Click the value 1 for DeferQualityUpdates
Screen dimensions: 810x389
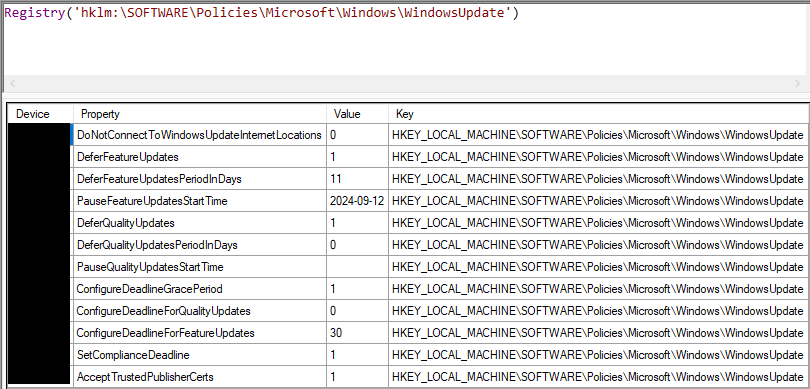tap(357, 223)
